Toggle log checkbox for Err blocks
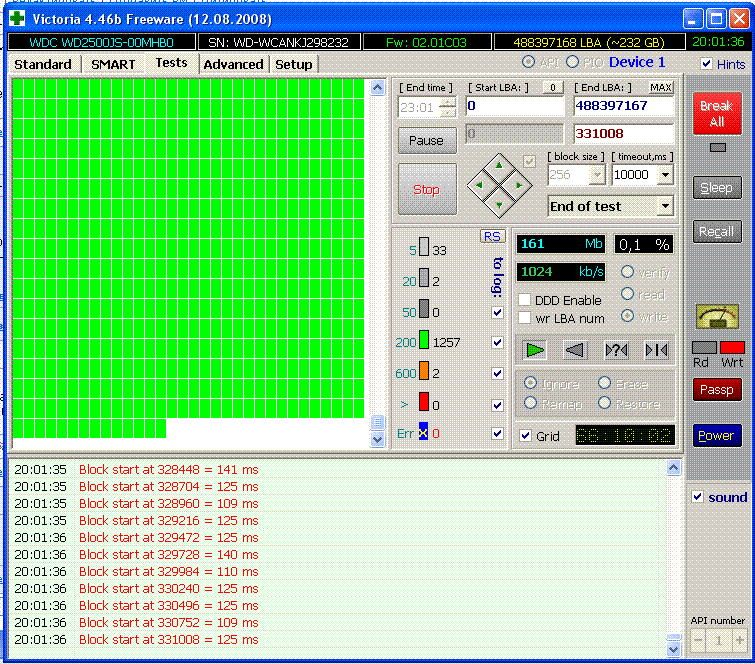The height and width of the screenshot is (664, 755). (497, 433)
